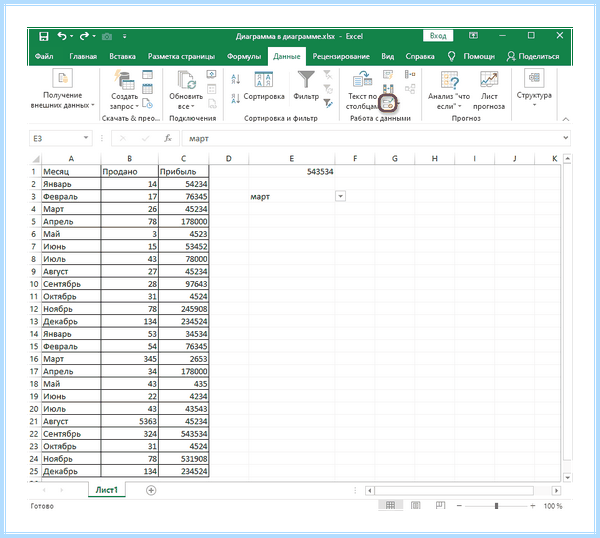The width and height of the screenshot is (600, 538).
Task: Switch to Page Layout view
Action: point(416,506)
